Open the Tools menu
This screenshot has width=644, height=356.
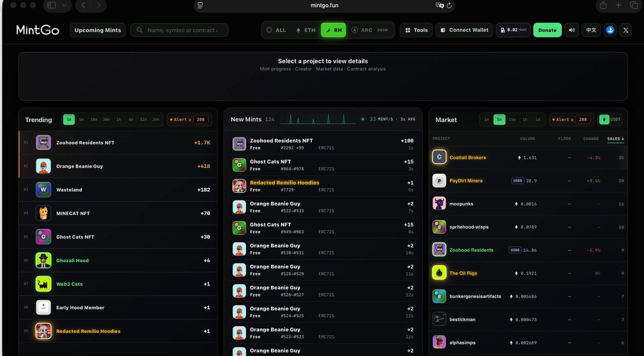[x=416, y=30]
